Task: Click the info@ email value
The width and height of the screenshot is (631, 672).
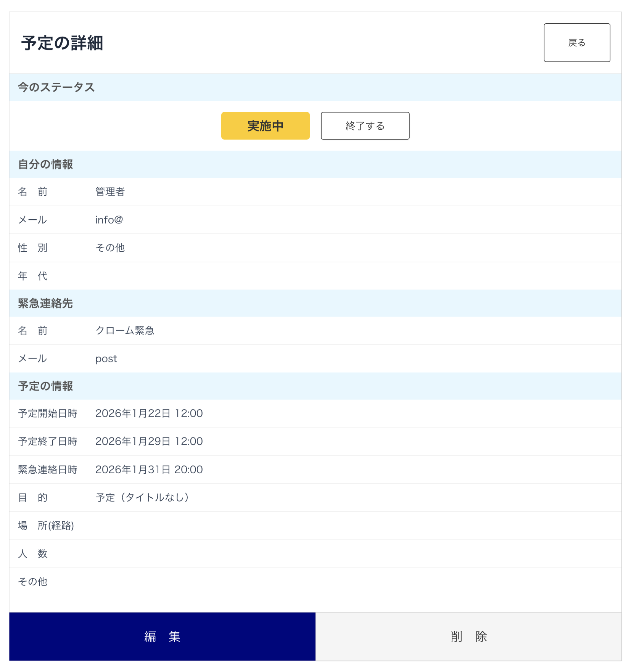Action: pos(109,220)
